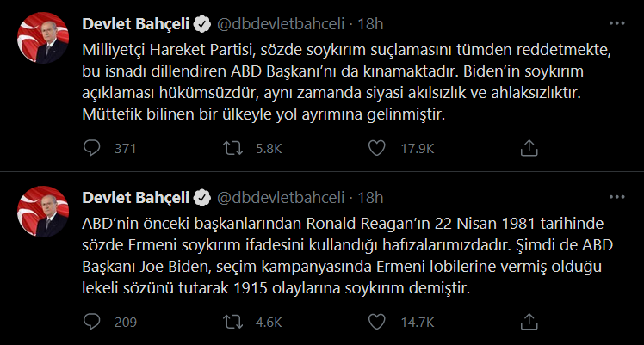
Task: Open more options menu on second tweet
Action: [616, 197]
